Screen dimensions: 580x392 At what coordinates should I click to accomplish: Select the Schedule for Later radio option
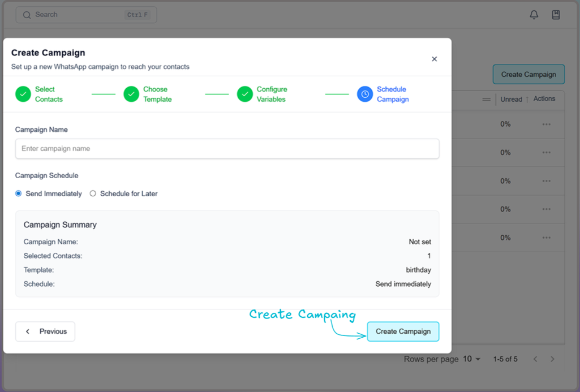(93, 193)
